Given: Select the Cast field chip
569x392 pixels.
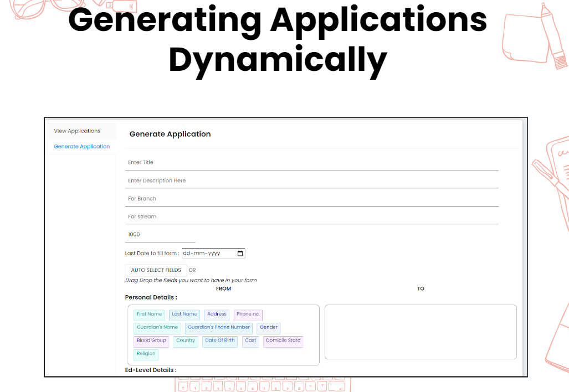Looking at the screenshot, I should (x=250, y=341).
